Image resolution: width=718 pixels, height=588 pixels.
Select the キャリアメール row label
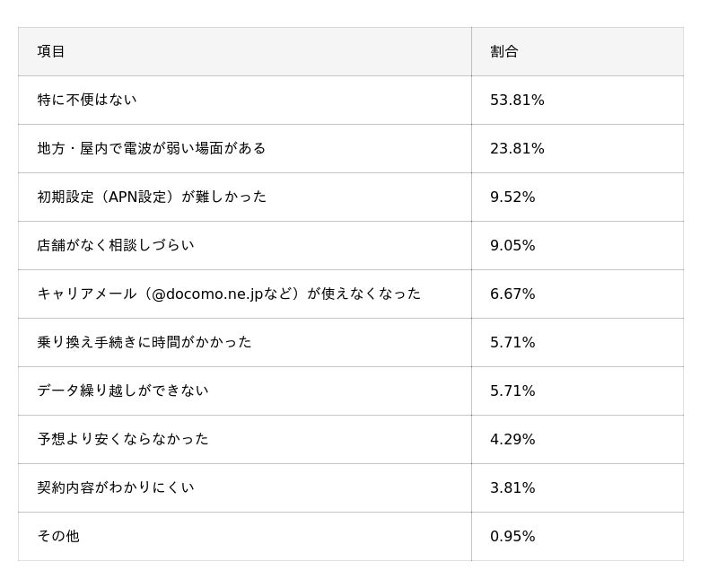coord(229,294)
